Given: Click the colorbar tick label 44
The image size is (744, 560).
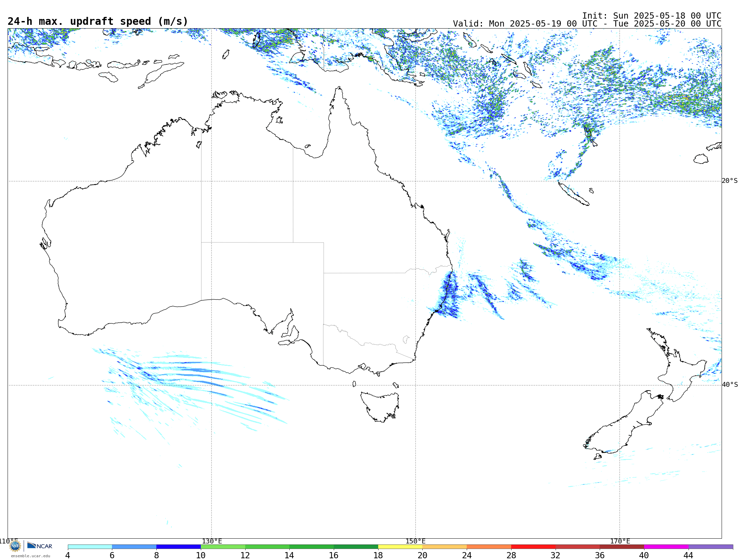Looking at the screenshot, I should click(x=688, y=556).
